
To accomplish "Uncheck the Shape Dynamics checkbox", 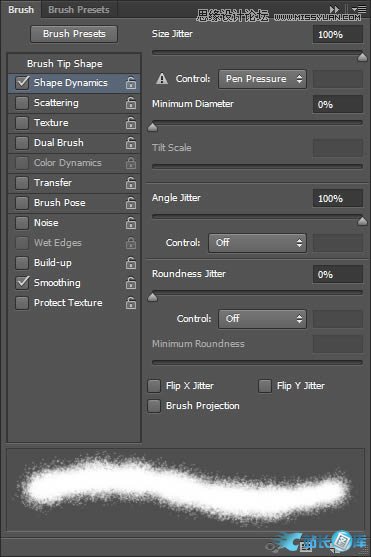I will click(x=22, y=83).
